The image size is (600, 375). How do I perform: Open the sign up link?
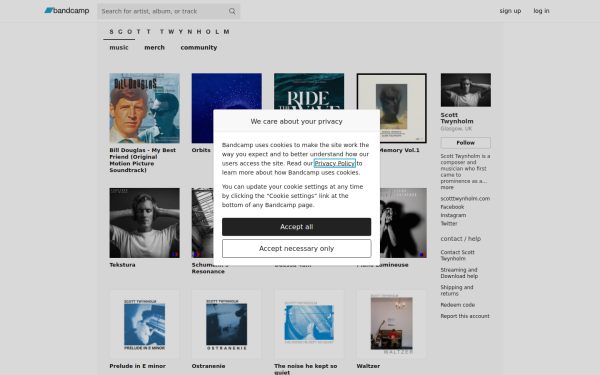(x=510, y=11)
